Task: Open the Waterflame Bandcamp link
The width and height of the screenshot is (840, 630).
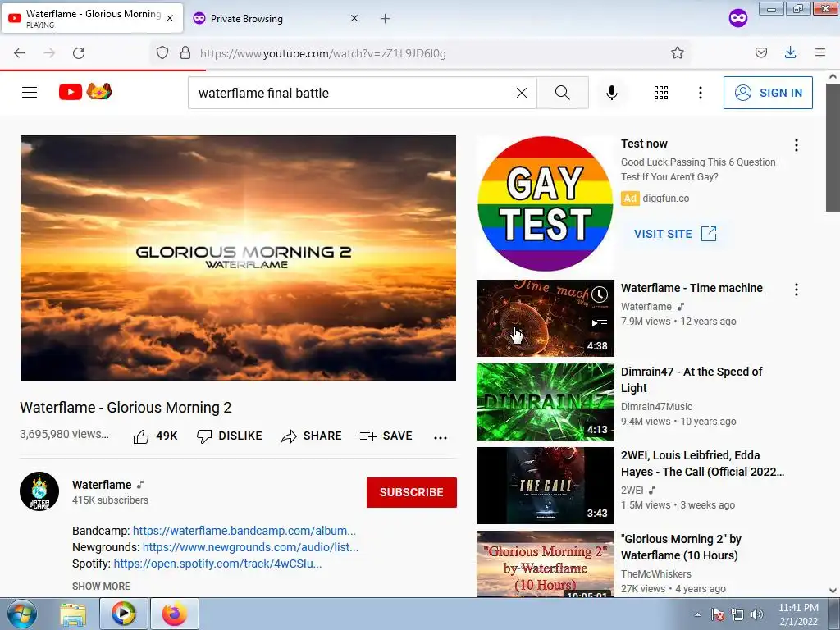Action: click(244, 531)
